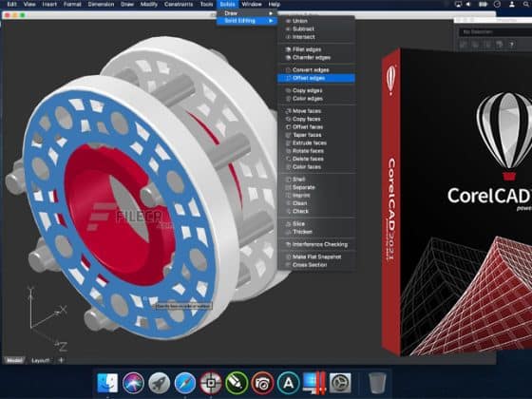This screenshot has height=399, width=532.
Task: Click the fourth icon in Properties panel toolbar
Action: [500, 44]
